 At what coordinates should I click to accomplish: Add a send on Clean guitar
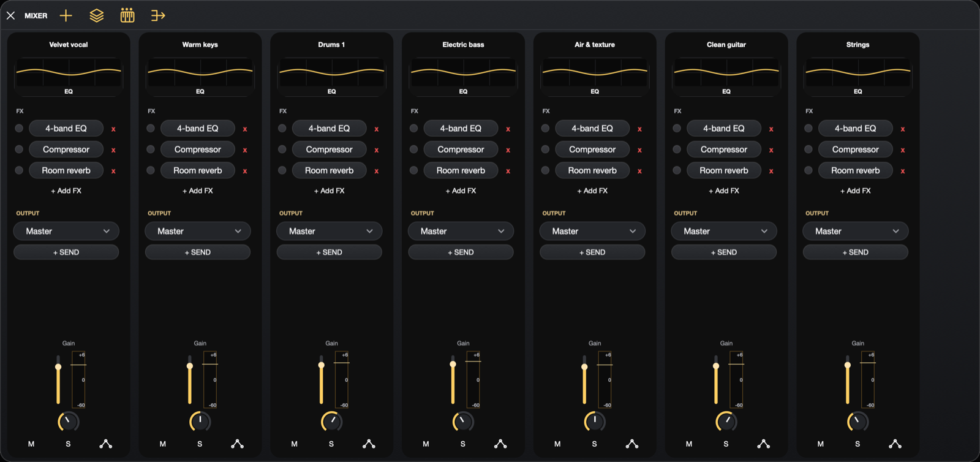(724, 252)
